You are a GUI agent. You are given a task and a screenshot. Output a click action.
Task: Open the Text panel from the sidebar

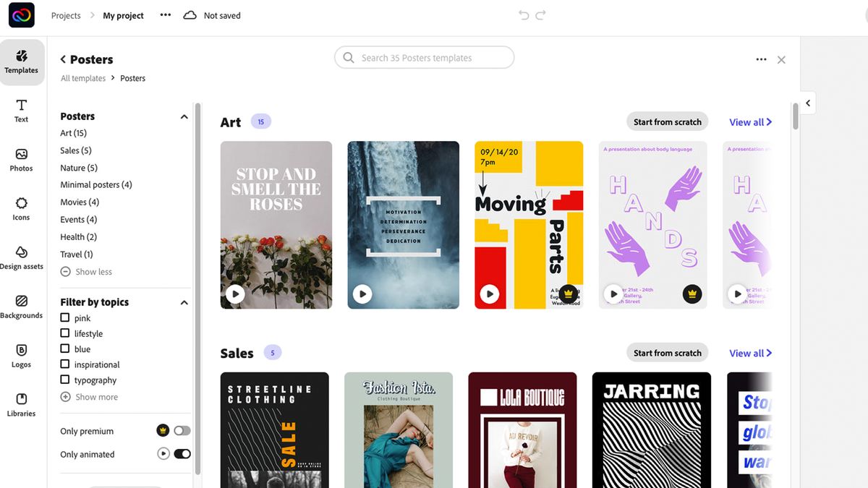pos(21,111)
